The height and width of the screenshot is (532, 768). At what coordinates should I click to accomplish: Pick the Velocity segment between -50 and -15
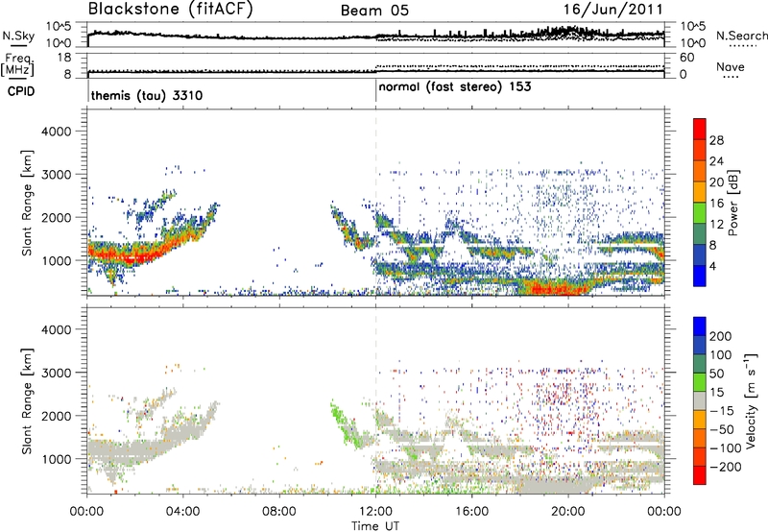click(x=700, y=420)
